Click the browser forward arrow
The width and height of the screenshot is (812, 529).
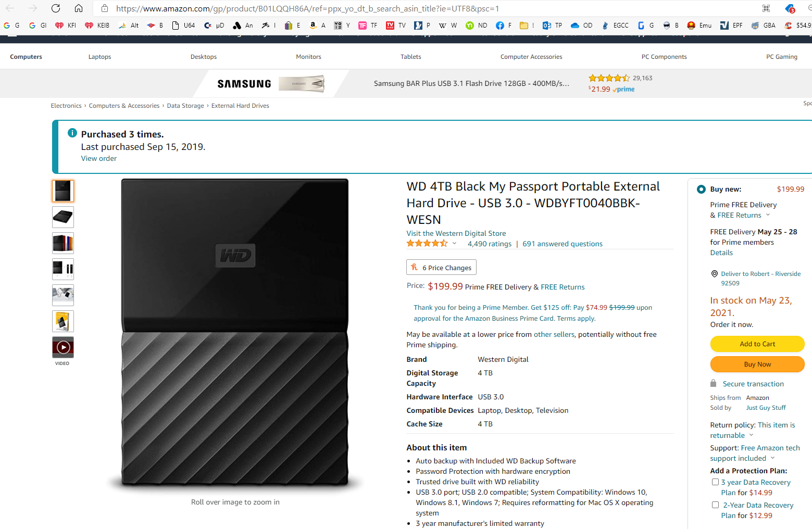[33, 8]
